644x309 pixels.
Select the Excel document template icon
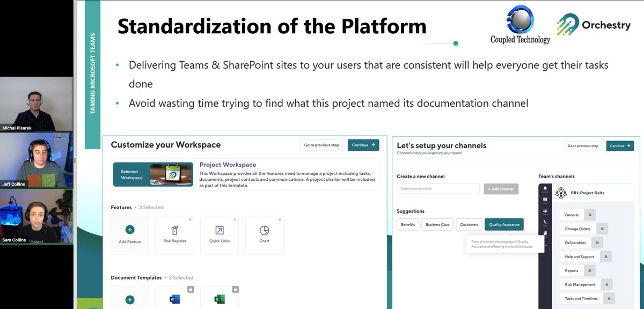pos(219,299)
